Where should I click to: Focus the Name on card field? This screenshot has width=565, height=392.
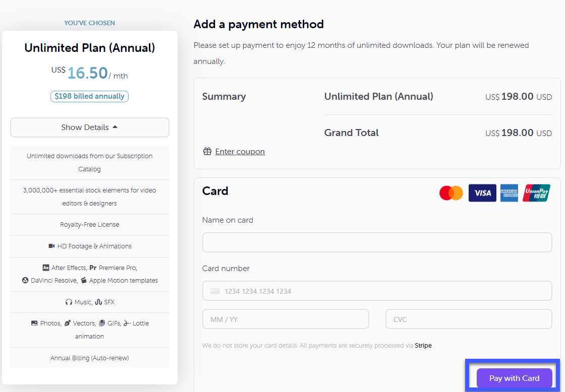coord(377,242)
